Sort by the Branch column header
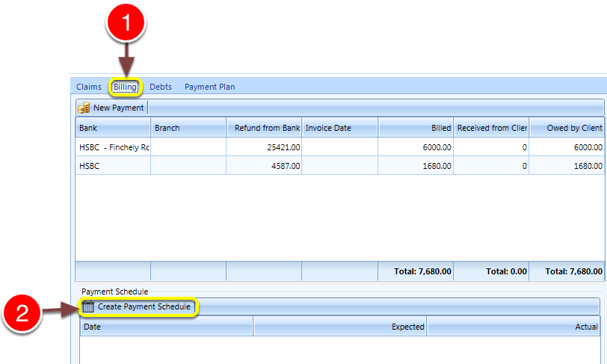The width and height of the screenshot is (607, 364). (x=188, y=128)
